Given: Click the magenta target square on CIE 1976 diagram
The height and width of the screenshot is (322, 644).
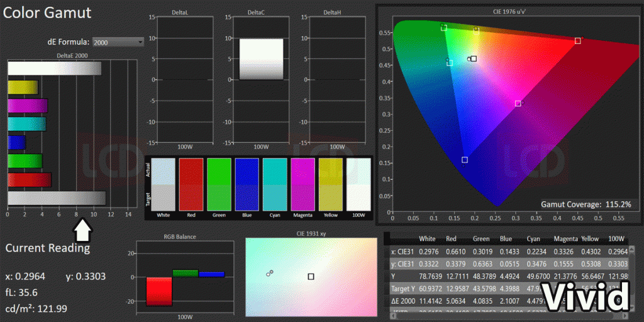Looking at the screenshot, I should coord(518,104).
